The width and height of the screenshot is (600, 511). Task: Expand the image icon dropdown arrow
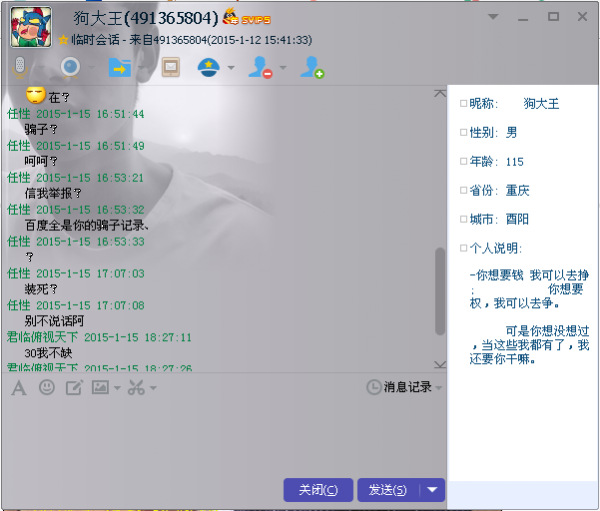(x=117, y=388)
